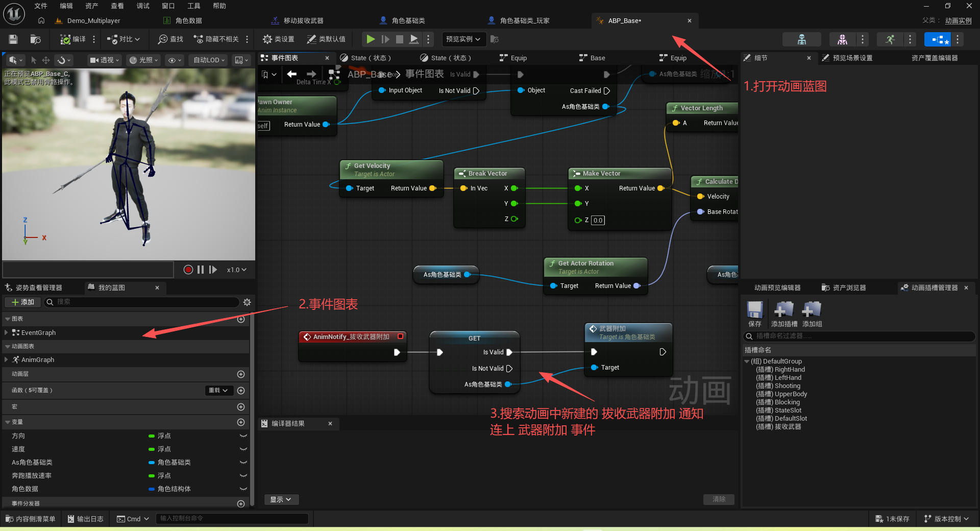The image size is (980, 531).
Task: Open My Blueprint settings gear
Action: tap(247, 302)
